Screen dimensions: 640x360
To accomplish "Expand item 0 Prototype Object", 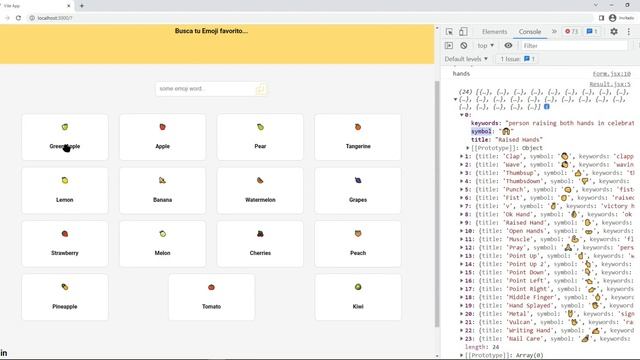I will coord(468,148).
